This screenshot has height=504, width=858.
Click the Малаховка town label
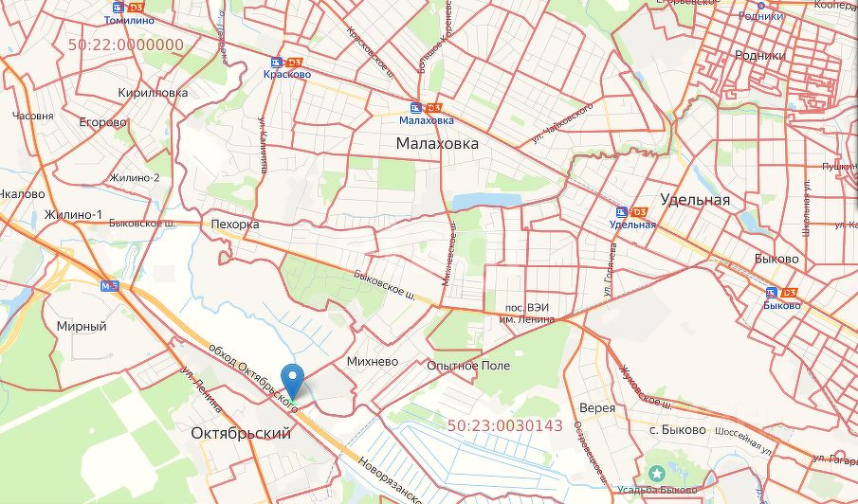coord(437,144)
